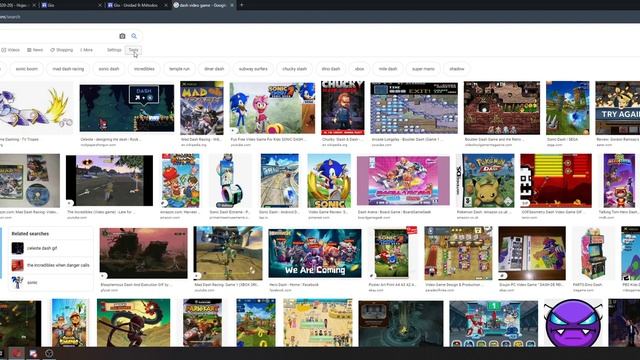The width and height of the screenshot is (640, 360).
Task: Click the 'Related searches' heading
Action: 30,233
